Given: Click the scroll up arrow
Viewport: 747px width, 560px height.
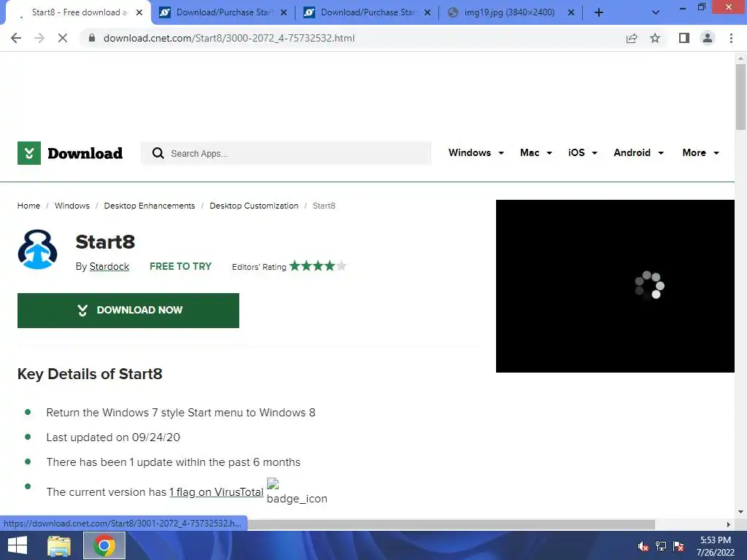Looking at the screenshot, I should click(x=740, y=58).
